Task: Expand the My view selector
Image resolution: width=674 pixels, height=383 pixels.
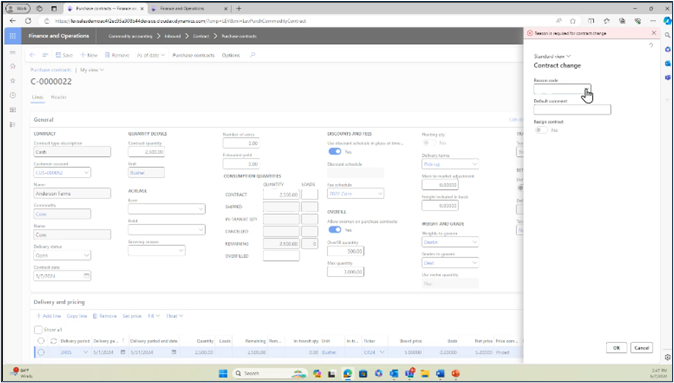Action: [x=92, y=70]
